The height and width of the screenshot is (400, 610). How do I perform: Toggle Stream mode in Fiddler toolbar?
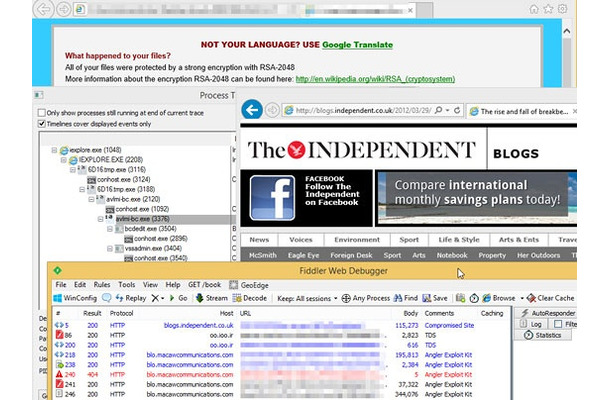click(x=211, y=298)
